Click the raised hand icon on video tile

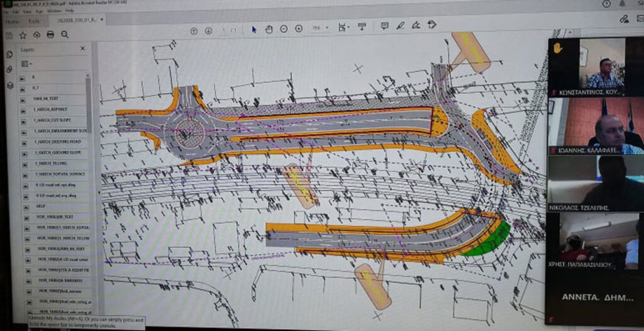tap(557, 48)
